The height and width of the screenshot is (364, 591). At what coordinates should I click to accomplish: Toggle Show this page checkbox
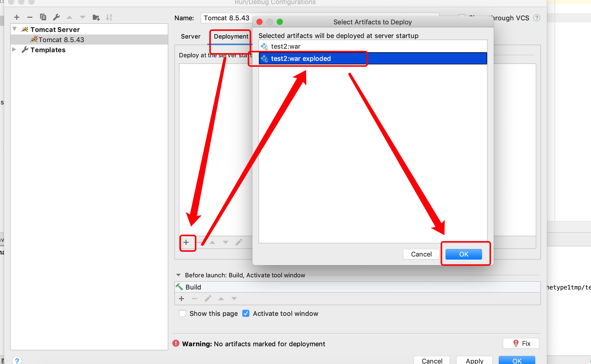tap(182, 313)
